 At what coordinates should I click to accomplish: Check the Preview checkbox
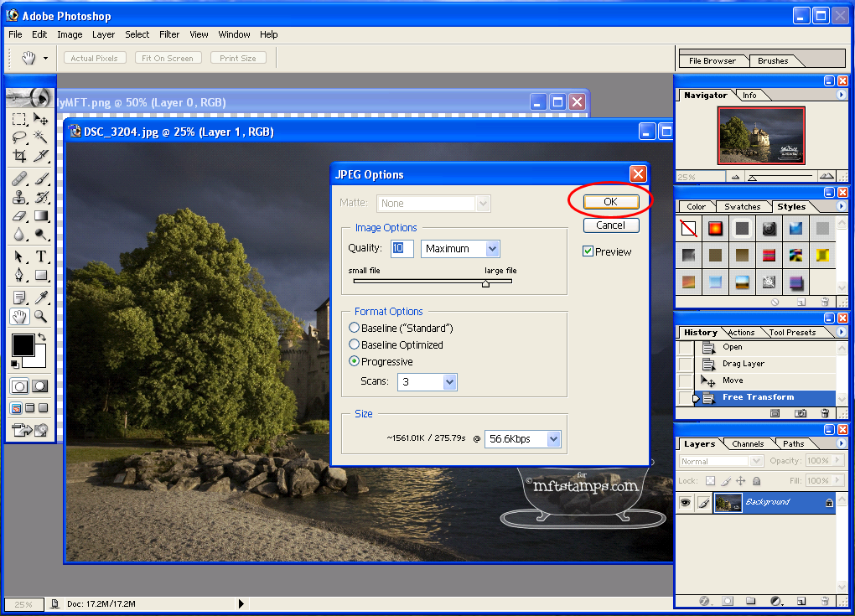pos(588,251)
